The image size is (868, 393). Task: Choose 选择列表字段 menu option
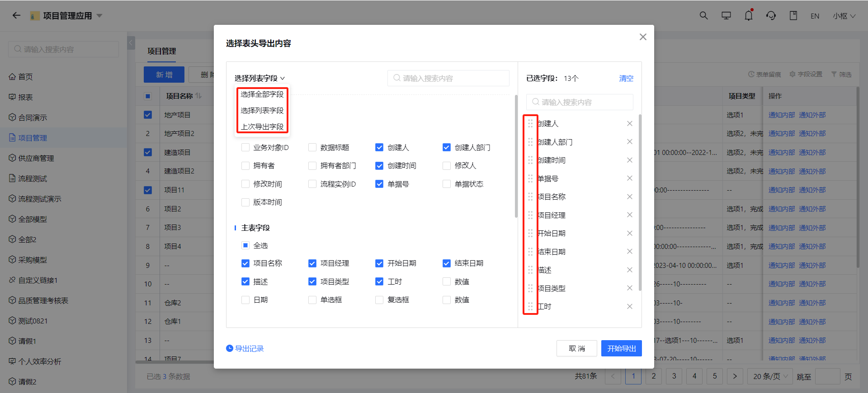(262, 110)
